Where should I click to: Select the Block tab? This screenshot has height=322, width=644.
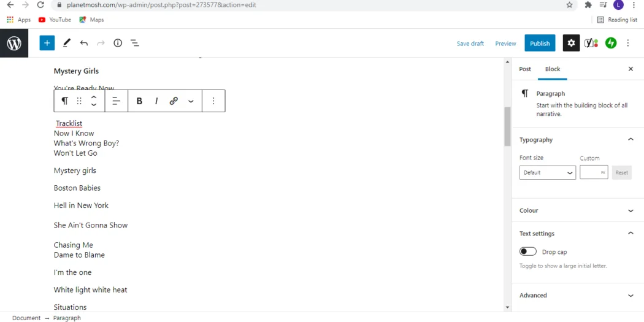(x=553, y=69)
